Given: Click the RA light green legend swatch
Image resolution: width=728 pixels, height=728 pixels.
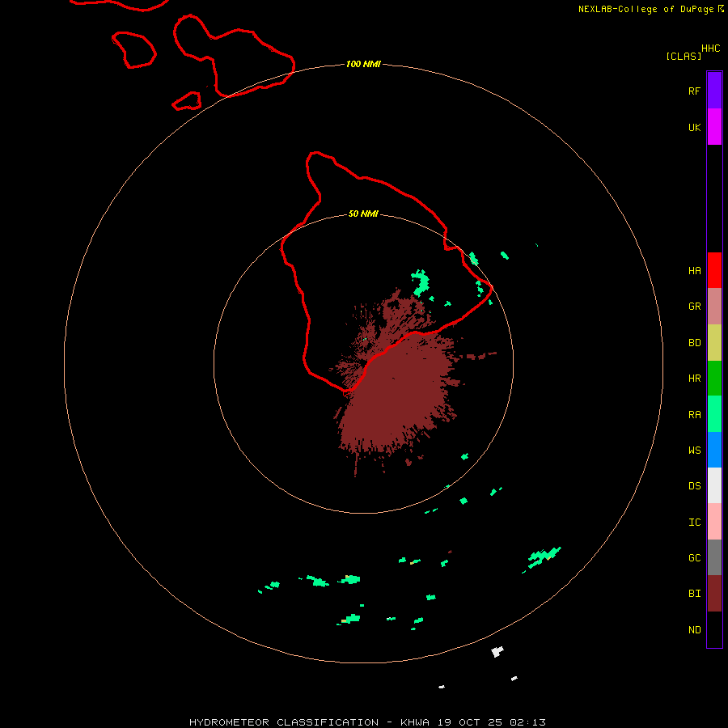Looking at the screenshot, I should click(x=714, y=414).
